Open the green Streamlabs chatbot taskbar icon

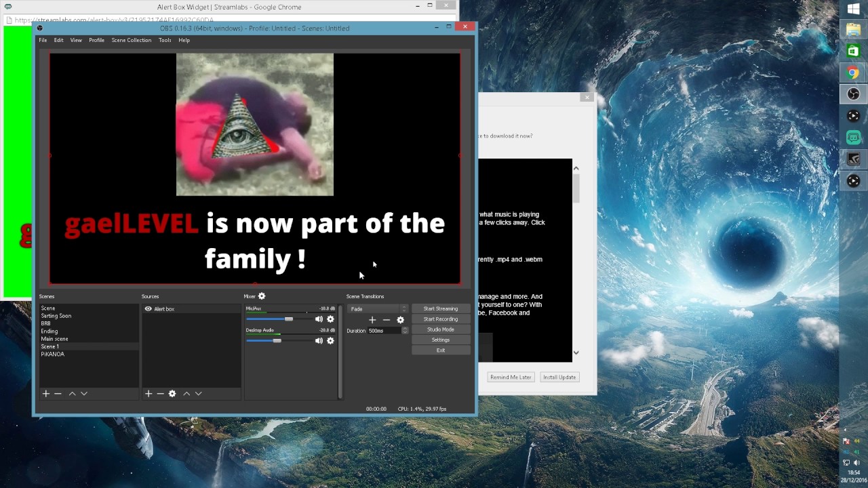[x=854, y=138]
